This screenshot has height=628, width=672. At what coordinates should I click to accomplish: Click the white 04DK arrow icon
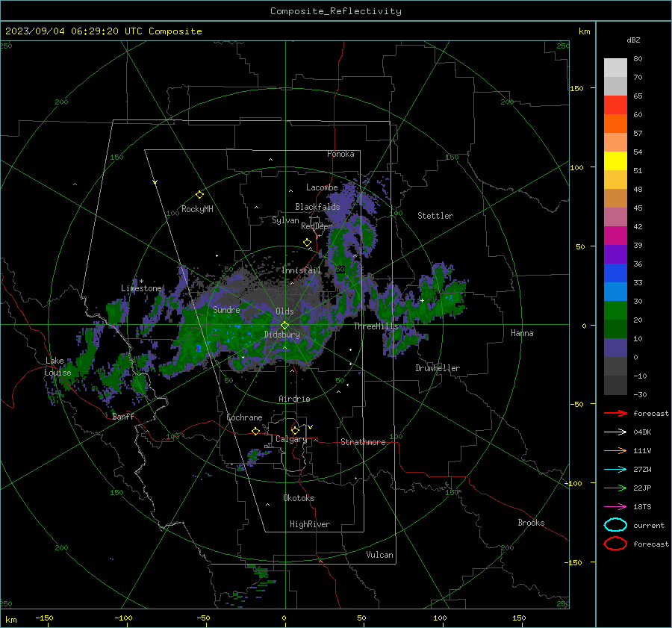click(615, 432)
